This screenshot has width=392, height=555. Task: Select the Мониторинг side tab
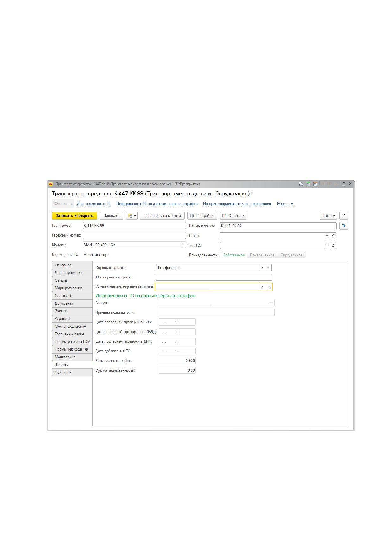[72, 357]
